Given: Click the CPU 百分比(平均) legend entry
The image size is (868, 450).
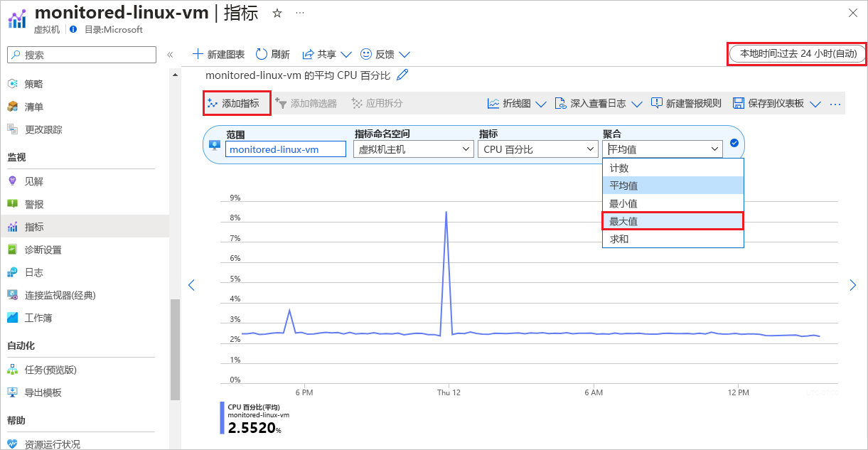Looking at the screenshot, I should (x=254, y=407).
